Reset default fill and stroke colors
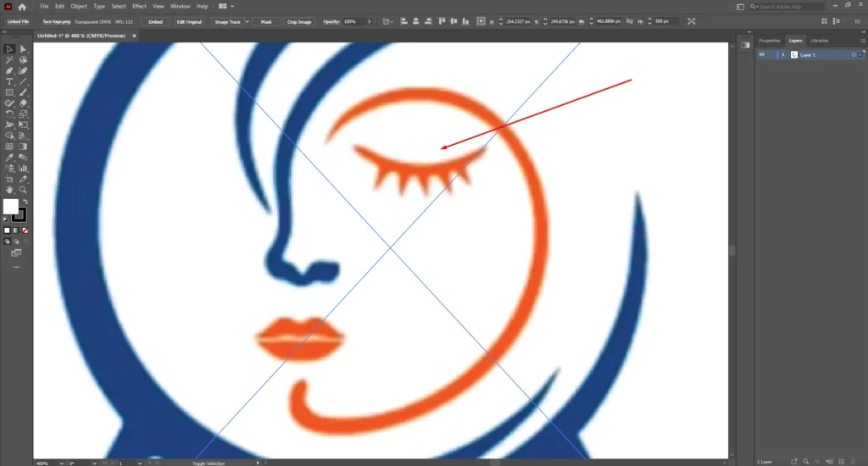Image resolution: width=868 pixels, height=466 pixels. [x=6, y=219]
